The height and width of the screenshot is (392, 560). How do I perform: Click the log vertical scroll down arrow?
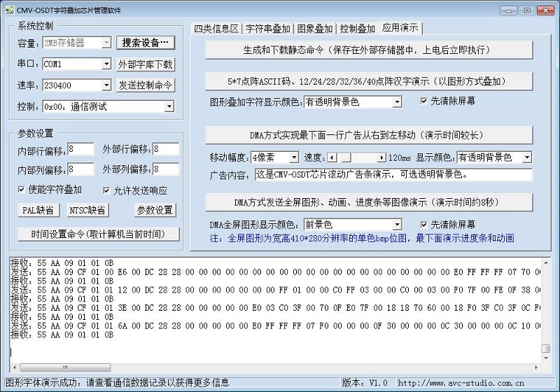click(546, 358)
